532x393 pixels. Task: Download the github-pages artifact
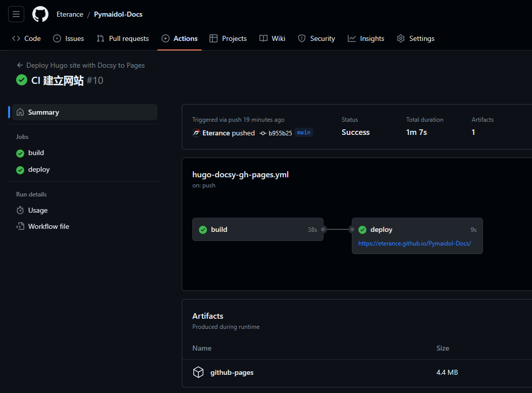tap(232, 372)
